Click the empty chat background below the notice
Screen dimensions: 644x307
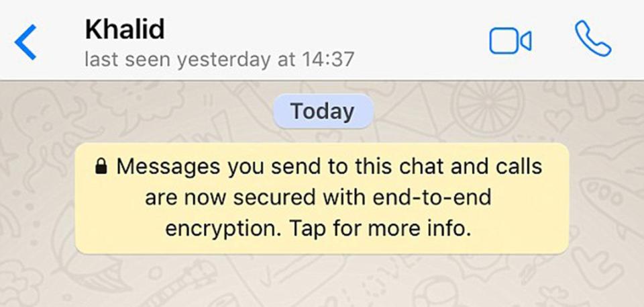pos(322,280)
